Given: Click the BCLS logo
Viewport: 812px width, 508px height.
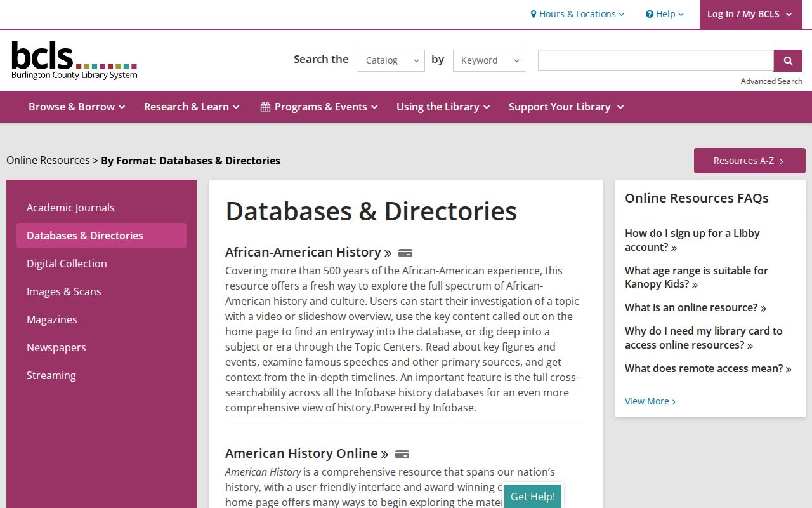Looking at the screenshot, I should coord(74,60).
